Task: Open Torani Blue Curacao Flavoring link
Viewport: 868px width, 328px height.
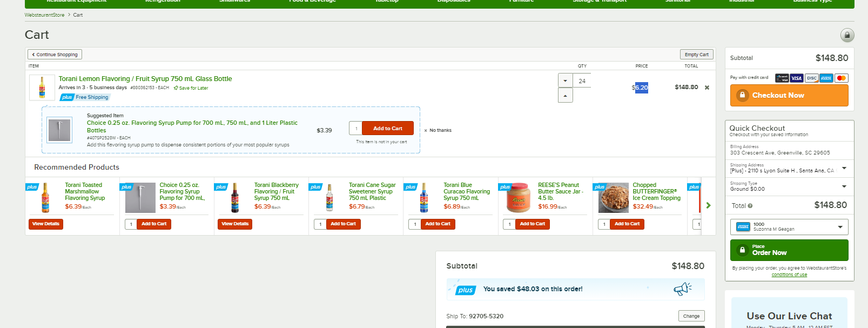Action: pyautogui.click(x=467, y=191)
